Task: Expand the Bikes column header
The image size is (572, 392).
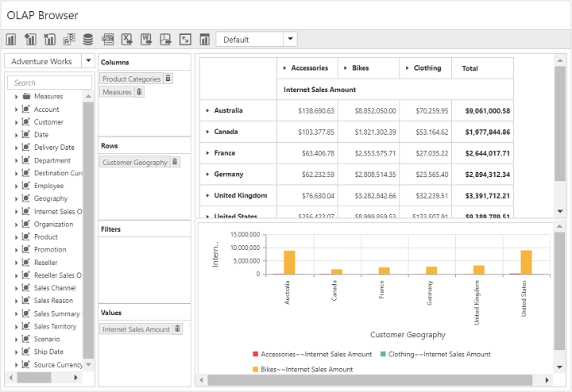Action: click(344, 68)
